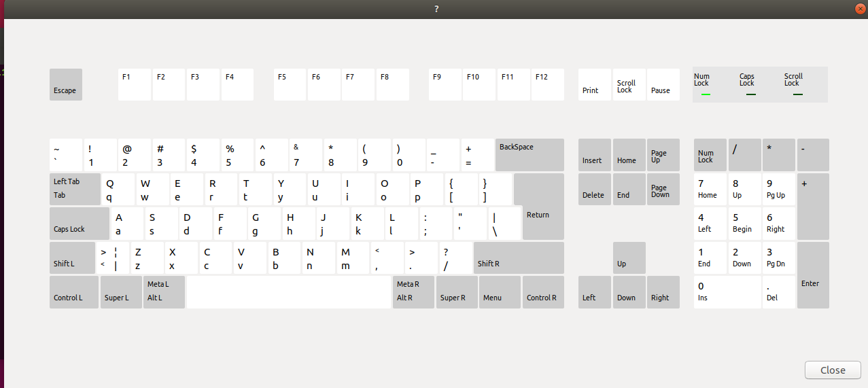Click the End key in navigation cluster
The width and height of the screenshot is (868, 388).
(629, 189)
